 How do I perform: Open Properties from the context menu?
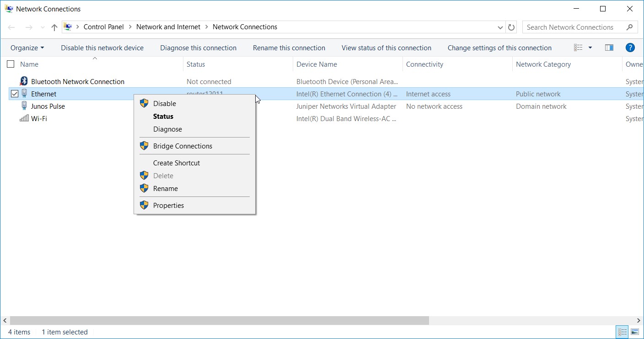coord(194,205)
